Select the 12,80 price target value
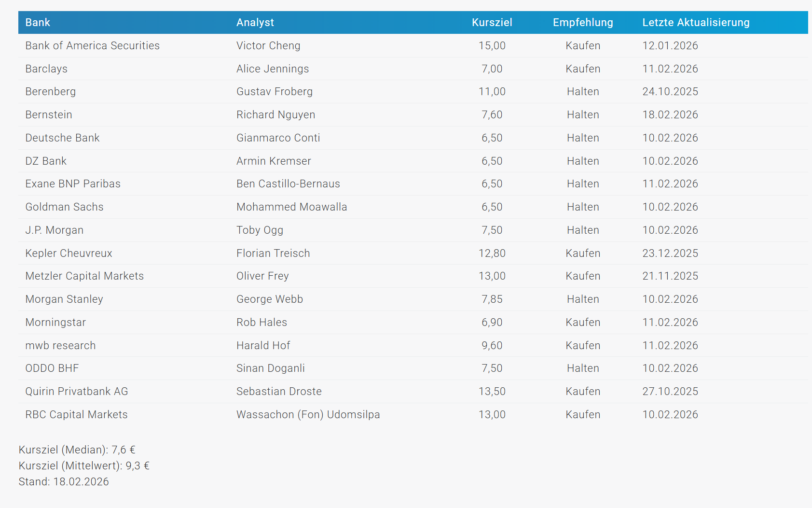Viewport: 812px width, 508px height. [492, 254]
